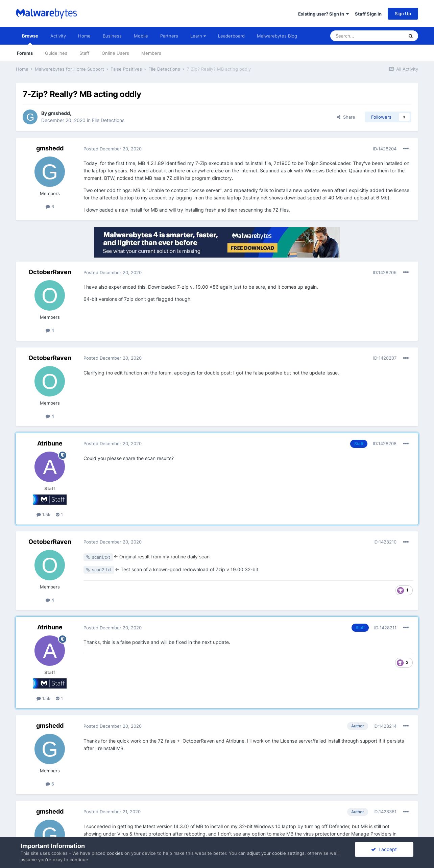Click OctoberRaven avatar on post ID:1428210
434x868 pixels.
(x=50, y=565)
